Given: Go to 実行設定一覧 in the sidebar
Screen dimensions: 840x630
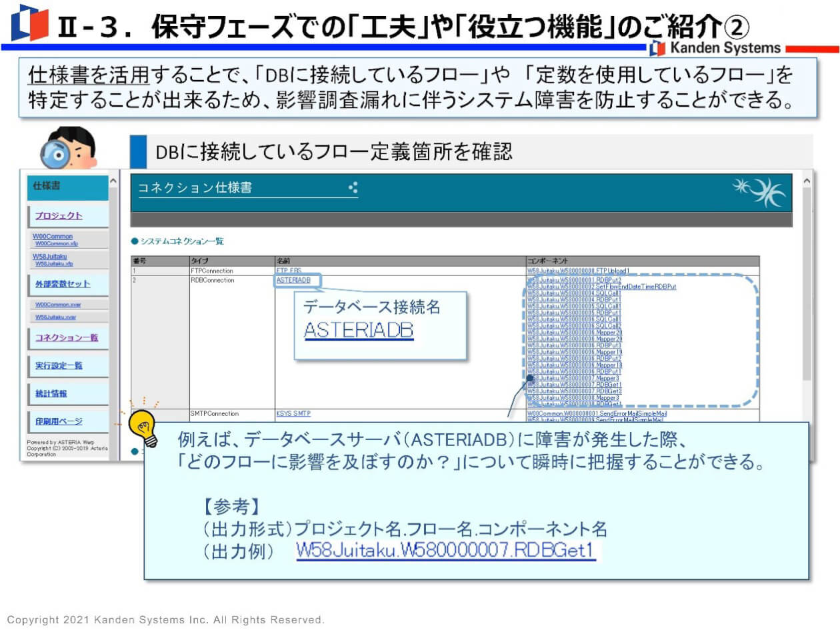Looking at the screenshot, I should [59, 365].
